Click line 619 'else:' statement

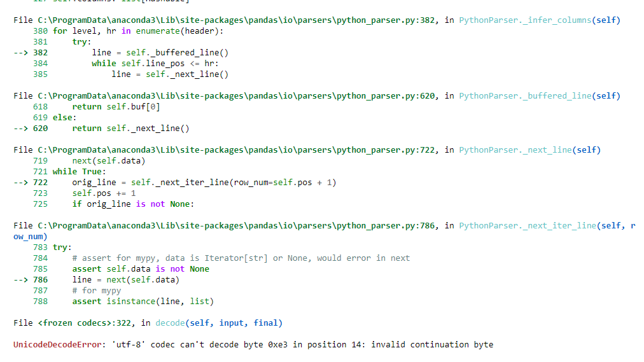pyautogui.click(x=64, y=118)
